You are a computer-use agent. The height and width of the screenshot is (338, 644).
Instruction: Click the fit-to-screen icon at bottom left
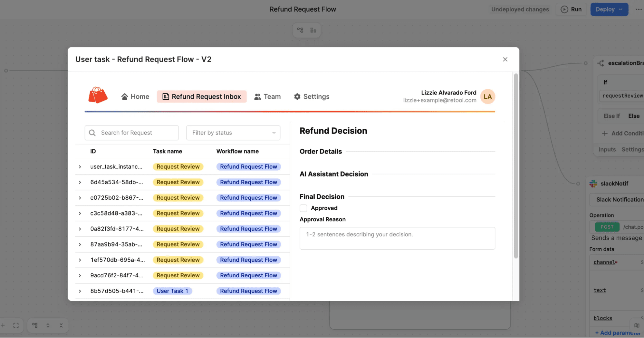[x=16, y=325]
